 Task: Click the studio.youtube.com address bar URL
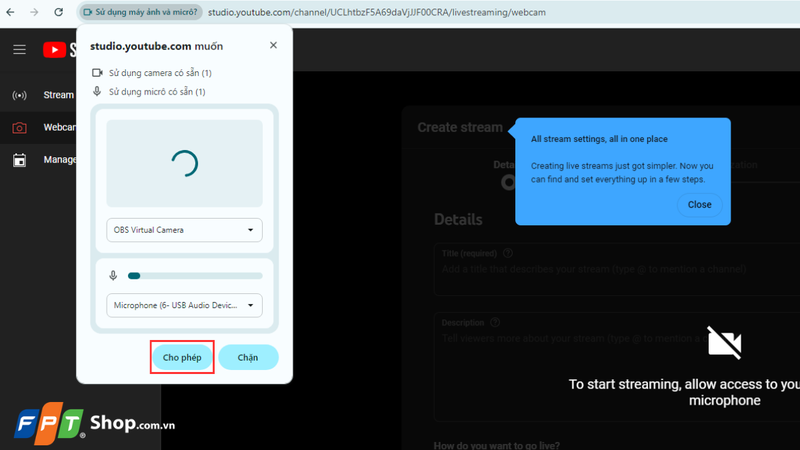(x=377, y=12)
